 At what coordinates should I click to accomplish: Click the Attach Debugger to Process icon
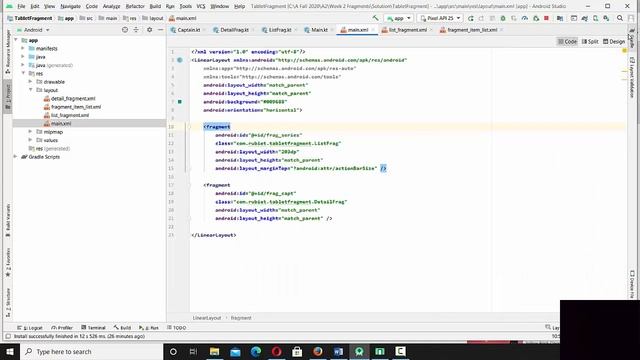(536, 18)
